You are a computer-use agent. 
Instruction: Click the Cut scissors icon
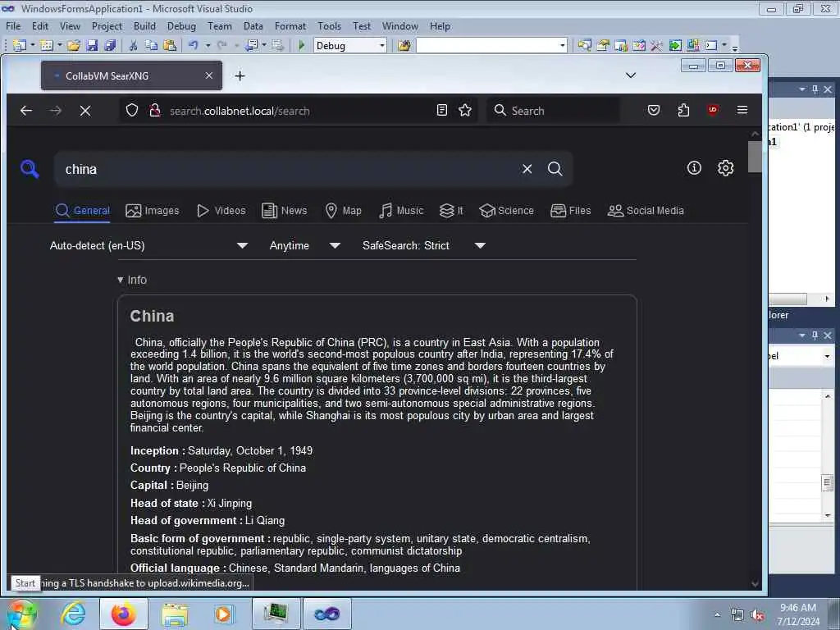pos(134,46)
